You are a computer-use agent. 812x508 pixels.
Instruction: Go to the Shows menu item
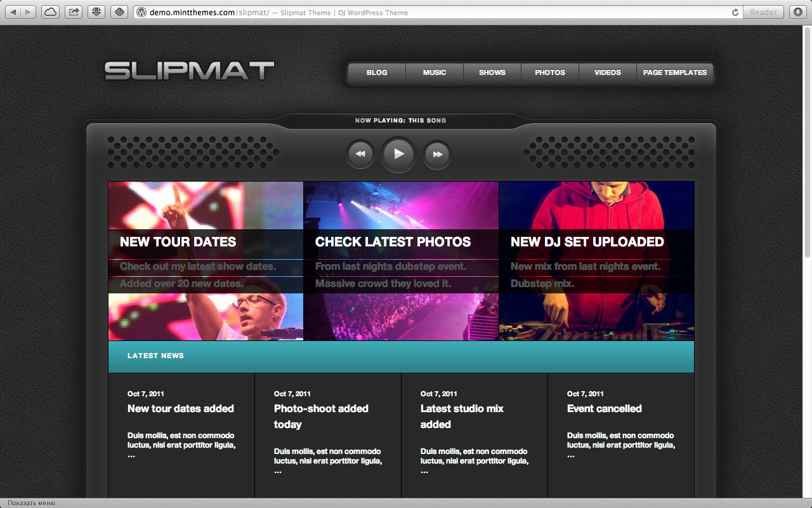[x=492, y=72]
